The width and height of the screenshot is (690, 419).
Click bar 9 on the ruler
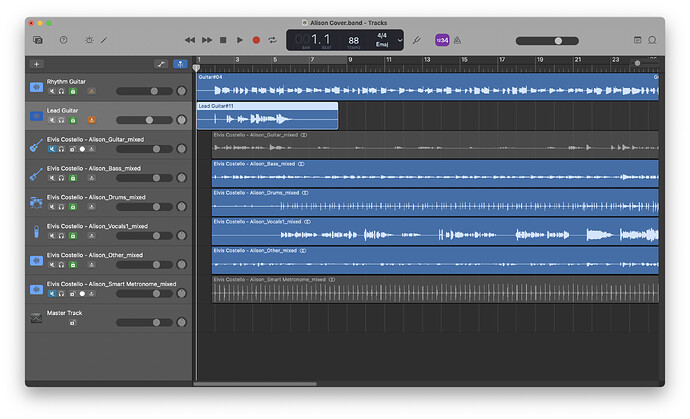pos(350,59)
